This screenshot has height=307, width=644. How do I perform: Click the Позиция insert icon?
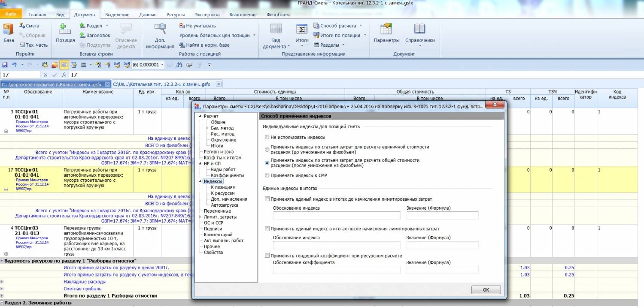[x=65, y=30]
